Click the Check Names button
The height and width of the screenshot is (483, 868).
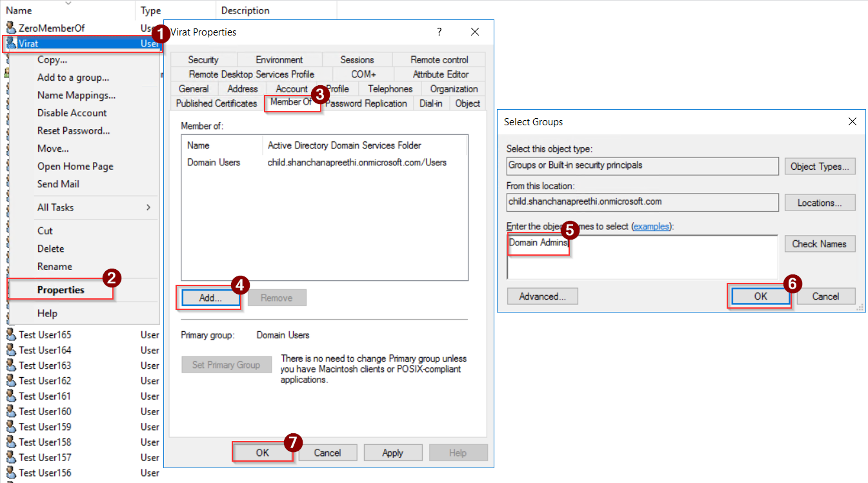pos(820,243)
